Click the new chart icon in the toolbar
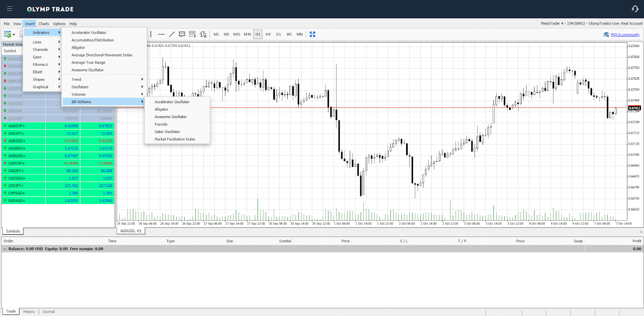Viewport: 644px width, 316px height. pyautogui.click(x=7, y=34)
